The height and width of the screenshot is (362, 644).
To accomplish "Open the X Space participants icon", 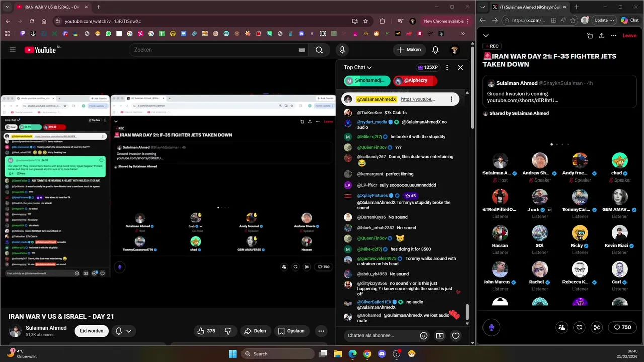I will click(561, 327).
